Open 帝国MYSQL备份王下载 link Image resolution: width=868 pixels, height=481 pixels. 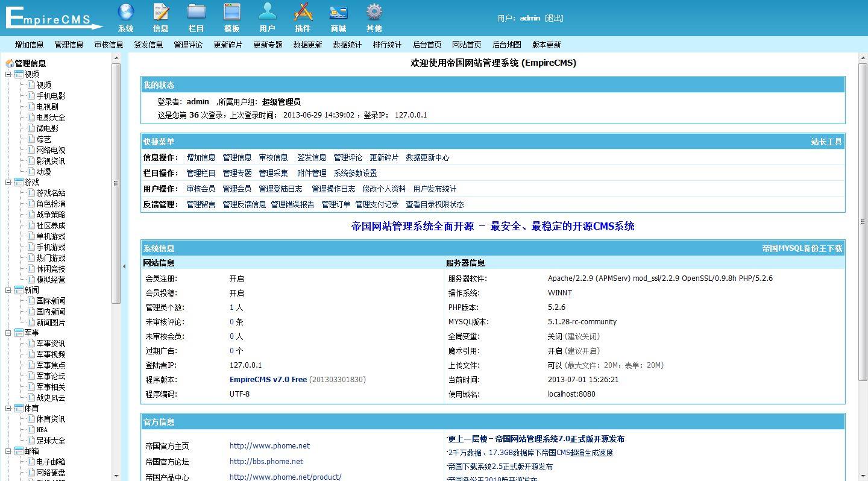click(802, 248)
